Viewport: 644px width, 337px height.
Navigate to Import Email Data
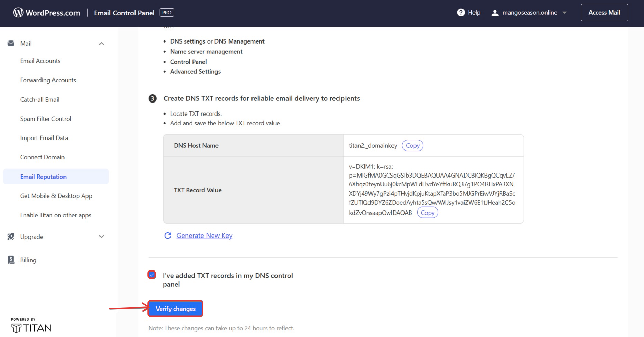[44, 138]
